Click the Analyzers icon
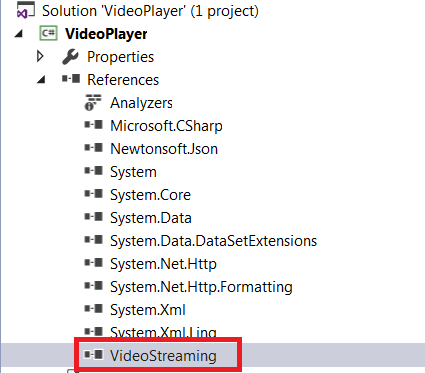 click(93, 102)
